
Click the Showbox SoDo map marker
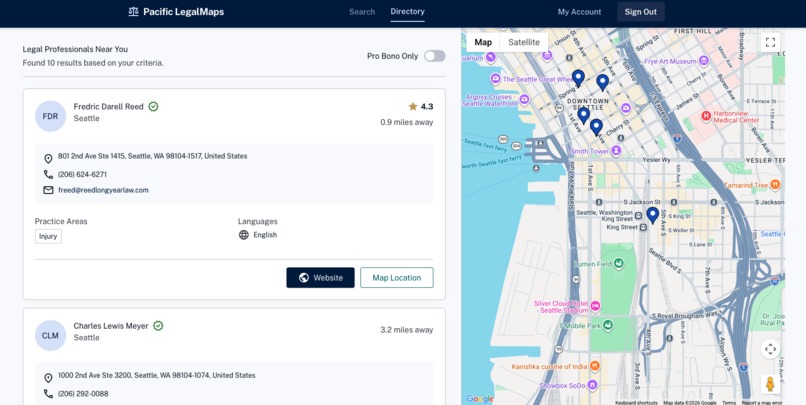click(x=592, y=384)
